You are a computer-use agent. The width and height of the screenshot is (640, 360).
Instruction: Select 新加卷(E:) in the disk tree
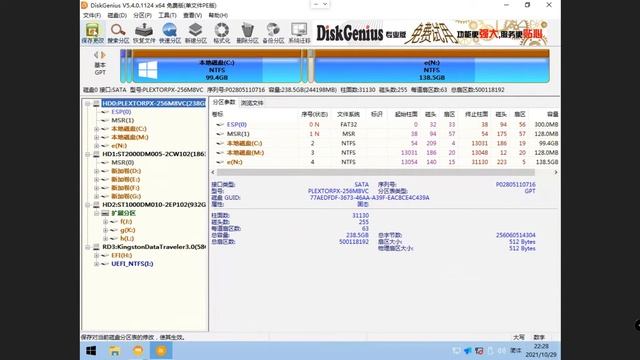coord(126,179)
